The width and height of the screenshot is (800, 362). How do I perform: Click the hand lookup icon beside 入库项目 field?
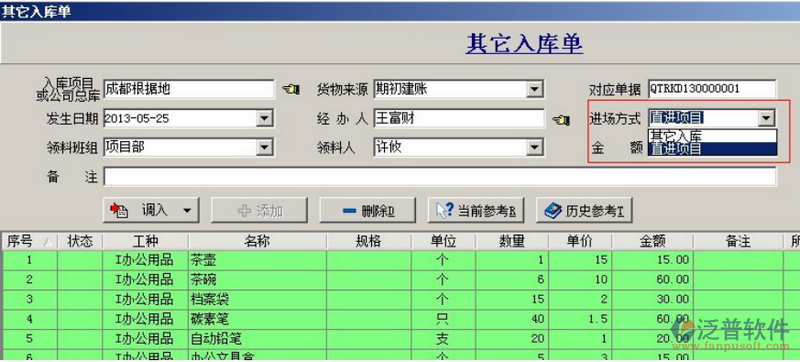point(290,90)
